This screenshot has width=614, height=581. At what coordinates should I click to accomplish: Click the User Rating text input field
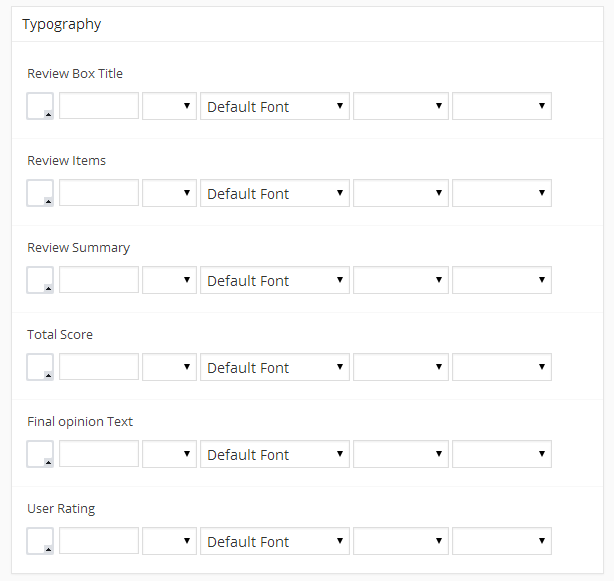[x=99, y=541]
